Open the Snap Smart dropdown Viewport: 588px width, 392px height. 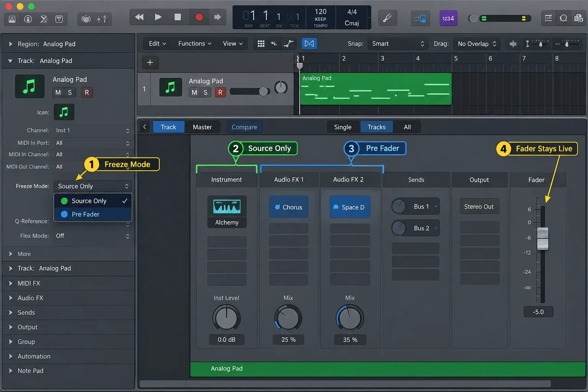click(x=398, y=44)
